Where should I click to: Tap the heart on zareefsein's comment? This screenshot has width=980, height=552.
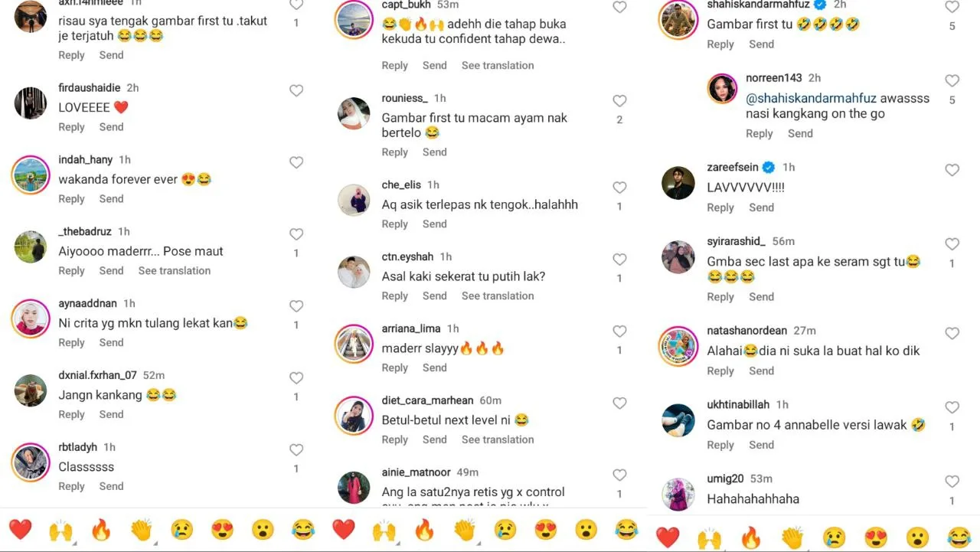coord(952,170)
